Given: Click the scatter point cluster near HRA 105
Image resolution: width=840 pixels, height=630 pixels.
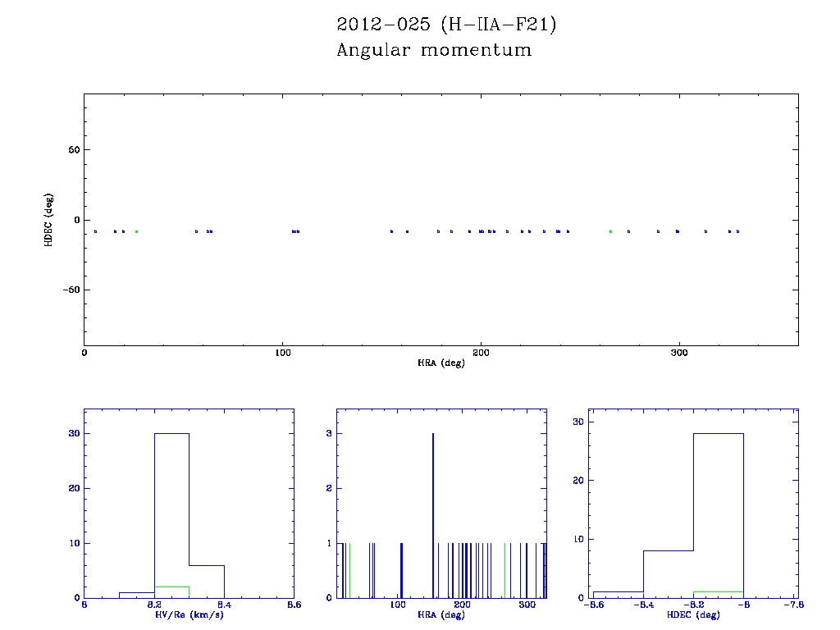Looking at the screenshot, I should (x=295, y=231).
